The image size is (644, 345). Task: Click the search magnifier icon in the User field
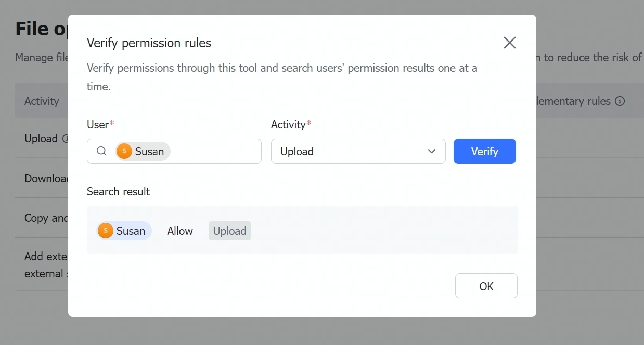tap(101, 151)
